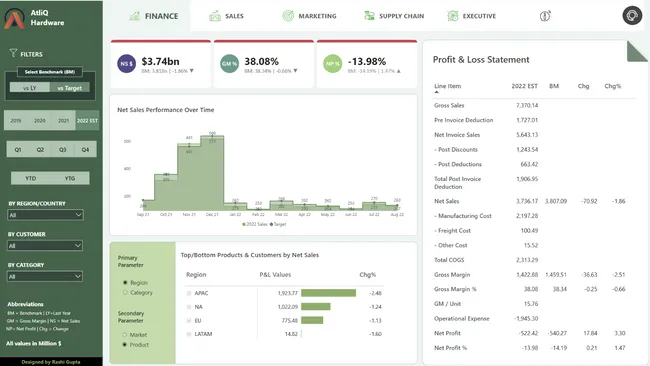Switch to the Marketing tab
Image resolution: width=650 pixels, height=366 pixels.
[x=309, y=16]
